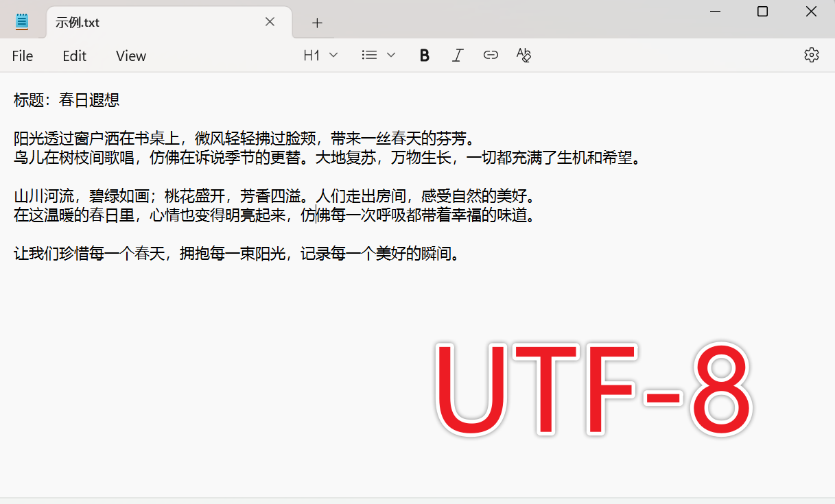
Task: Open the heading style dropdown
Action: point(333,55)
